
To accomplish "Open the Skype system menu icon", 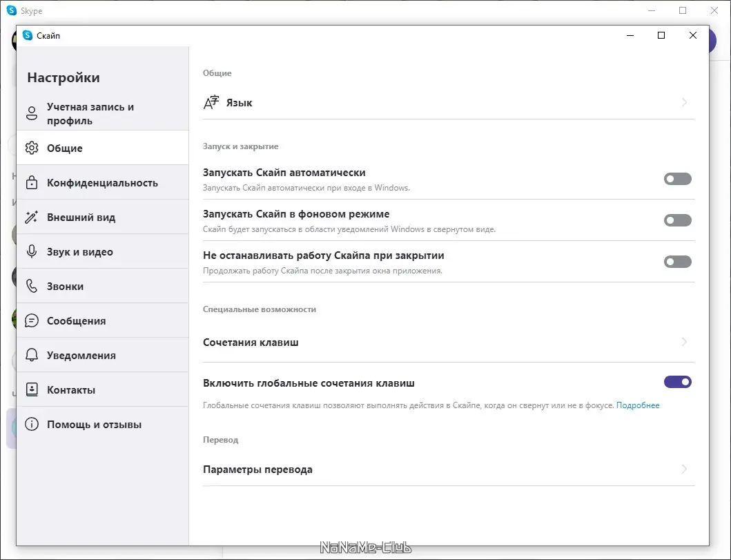I will click(28, 35).
